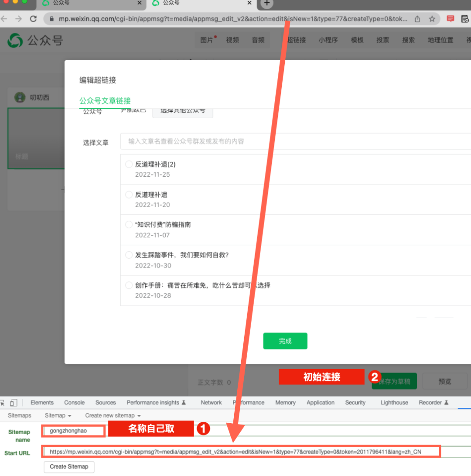Click the browser forward arrow
The width and height of the screenshot is (471, 476).
click(x=18, y=19)
